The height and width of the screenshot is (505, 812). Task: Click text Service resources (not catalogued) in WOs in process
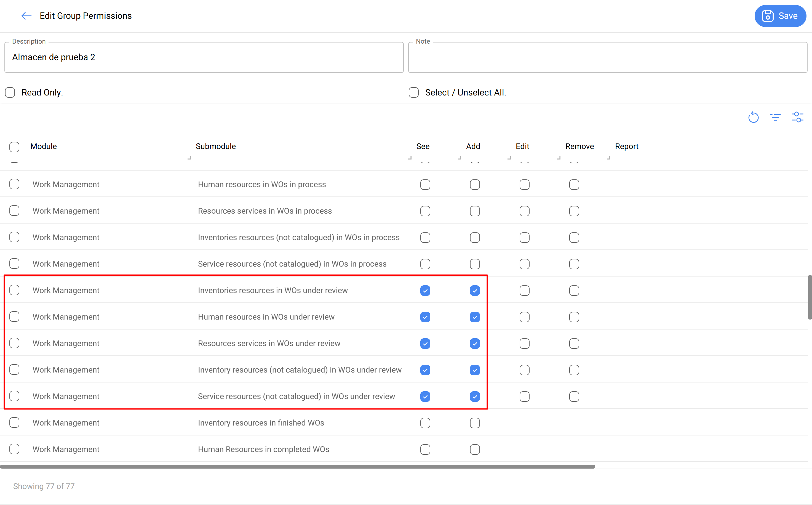click(292, 264)
